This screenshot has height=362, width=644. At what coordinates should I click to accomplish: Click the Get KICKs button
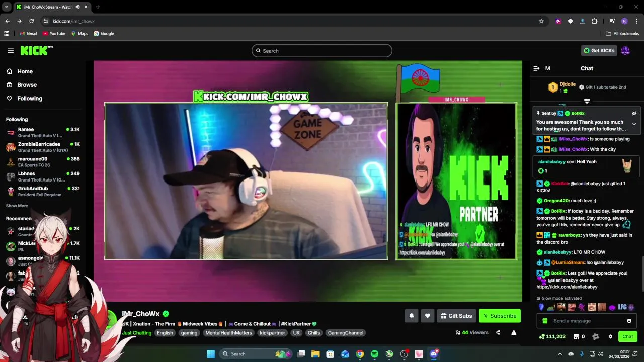coord(599,50)
